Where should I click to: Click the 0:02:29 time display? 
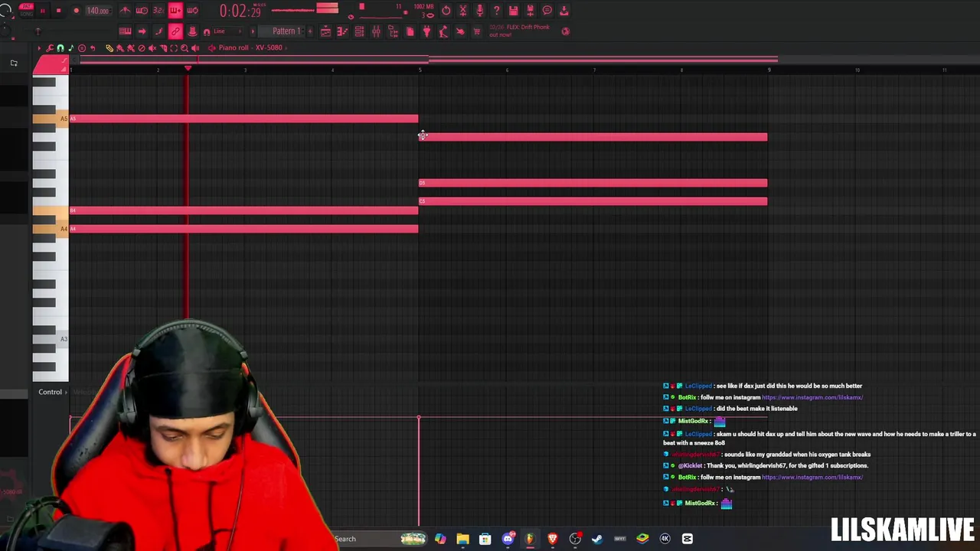click(241, 11)
